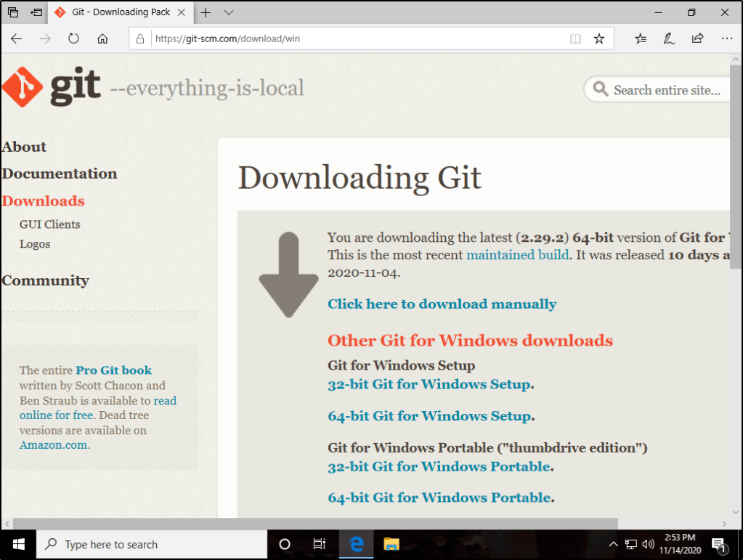Click the 'Click here to download manually' link

pyautogui.click(x=442, y=304)
